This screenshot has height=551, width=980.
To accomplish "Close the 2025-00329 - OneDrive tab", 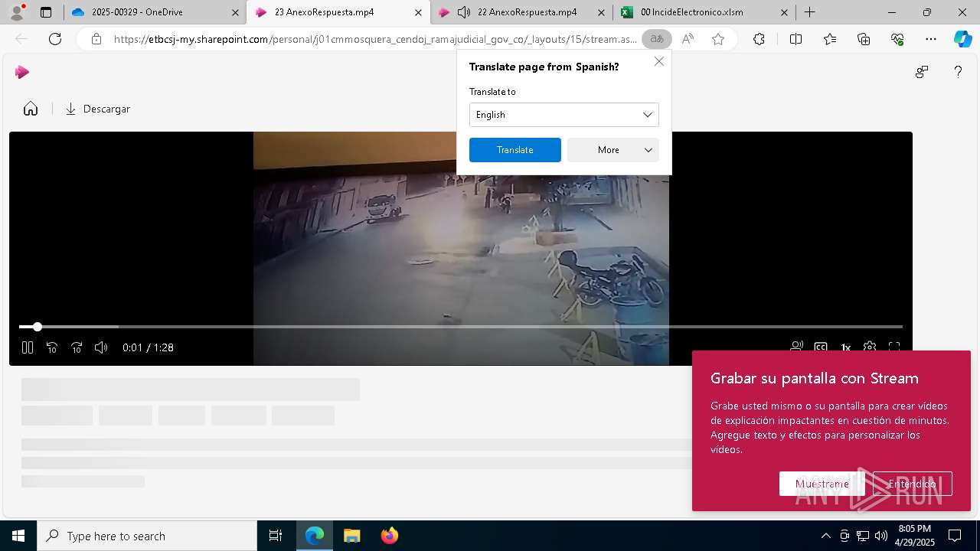I will point(235,12).
